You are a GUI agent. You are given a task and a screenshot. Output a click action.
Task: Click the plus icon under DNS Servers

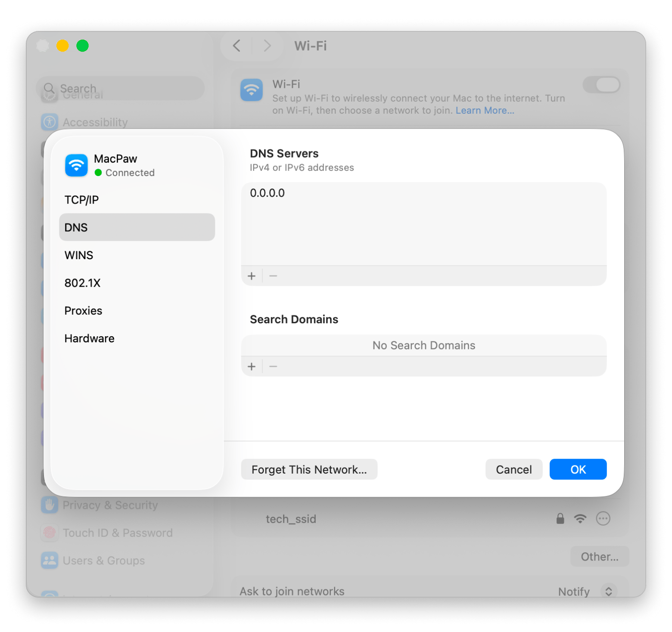coord(252,276)
